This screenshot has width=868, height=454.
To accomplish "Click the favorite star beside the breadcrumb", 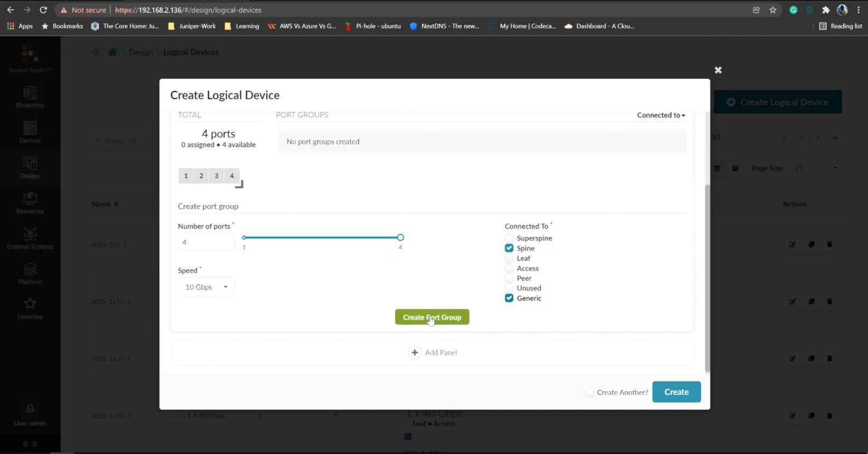I will (96, 52).
